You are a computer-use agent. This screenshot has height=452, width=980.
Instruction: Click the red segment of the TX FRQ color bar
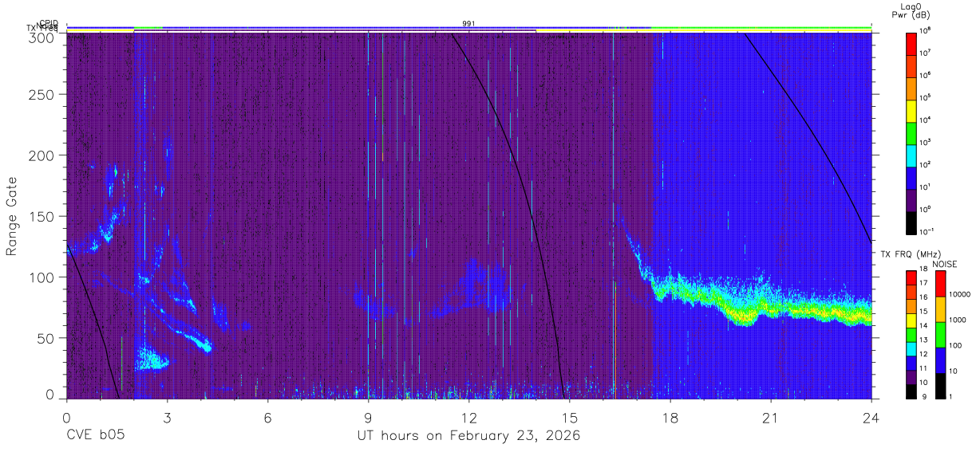pyautogui.click(x=912, y=278)
